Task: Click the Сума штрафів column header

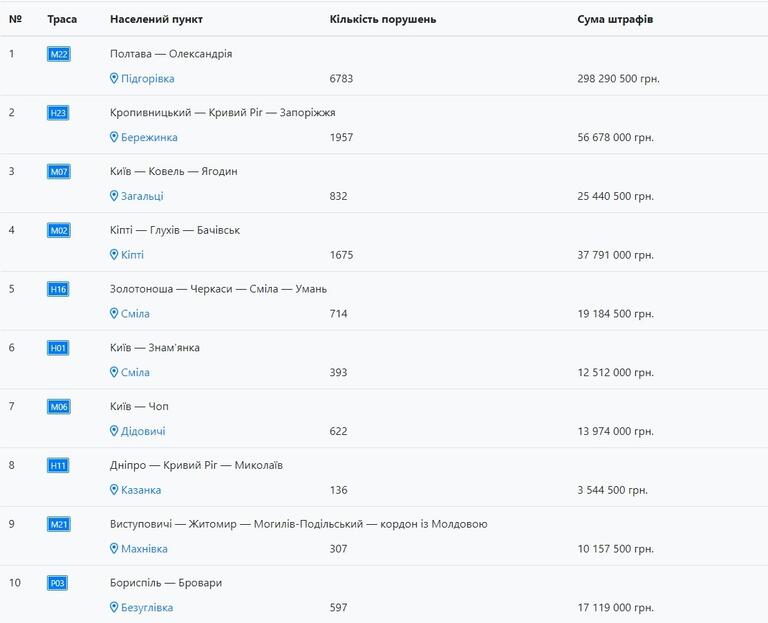Action: tap(616, 19)
